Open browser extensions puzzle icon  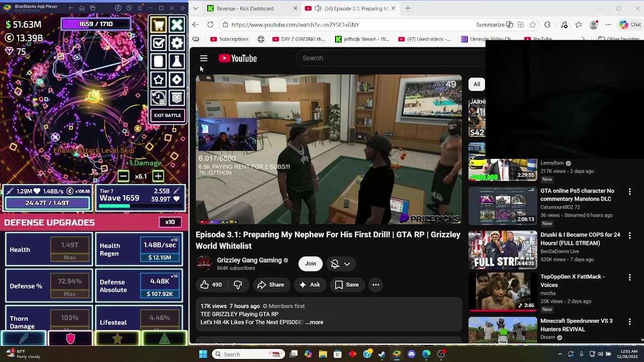tap(547, 25)
